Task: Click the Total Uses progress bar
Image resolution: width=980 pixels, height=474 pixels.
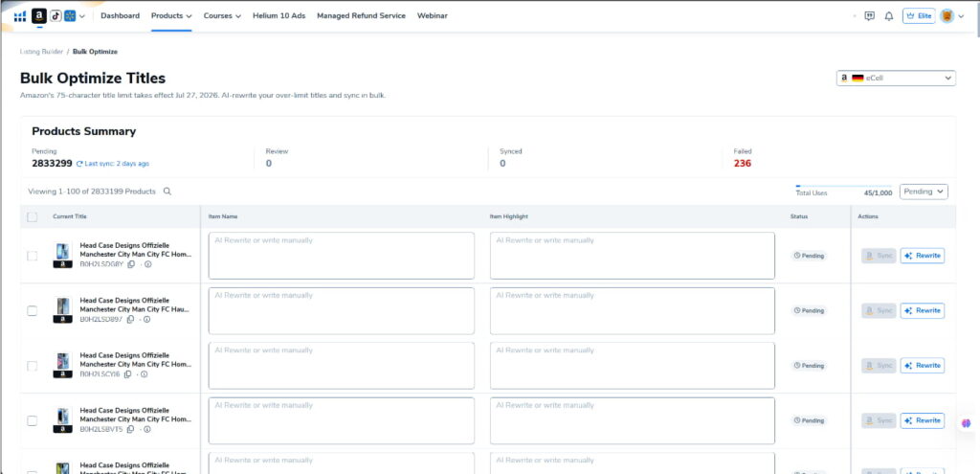Action: pyautogui.click(x=844, y=187)
